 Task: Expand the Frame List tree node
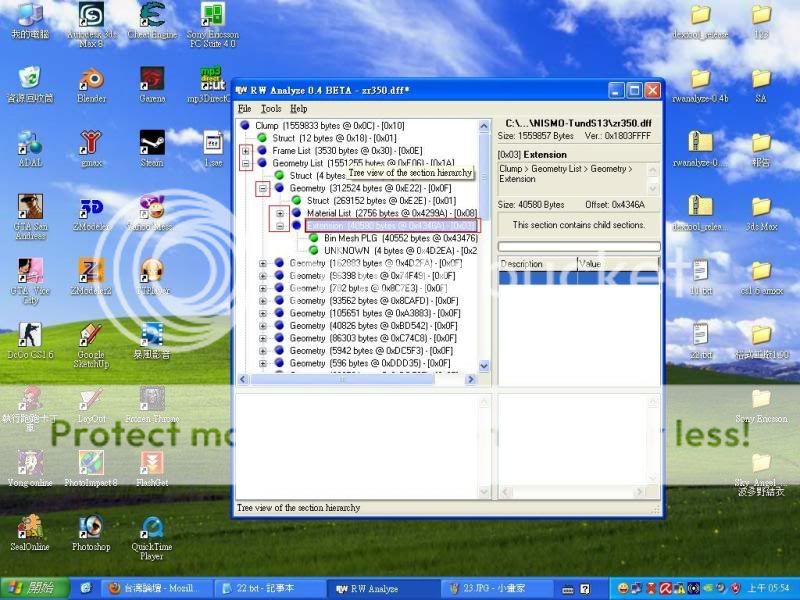(x=246, y=150)
